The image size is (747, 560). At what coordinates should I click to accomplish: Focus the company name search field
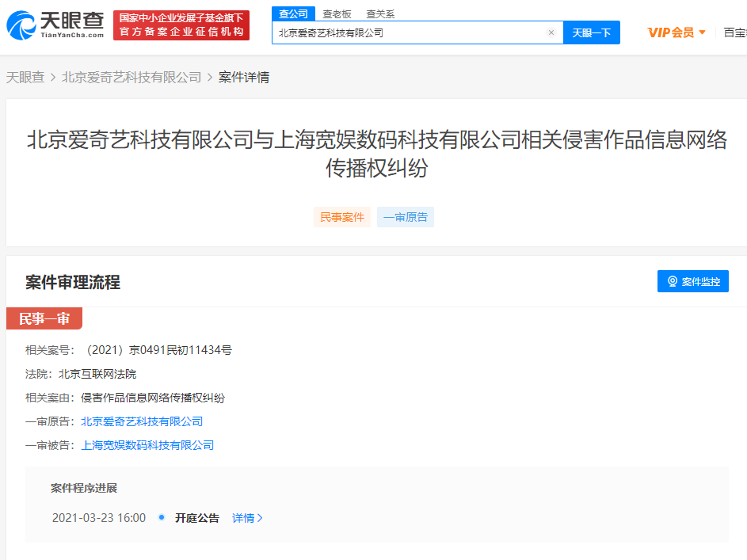[x=408, y=32]
